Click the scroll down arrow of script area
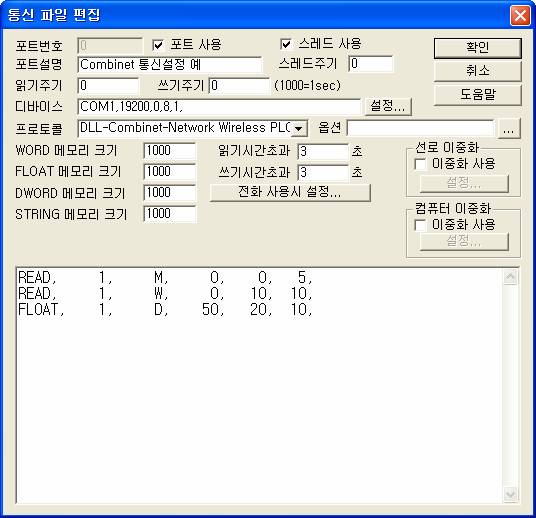 511,494
